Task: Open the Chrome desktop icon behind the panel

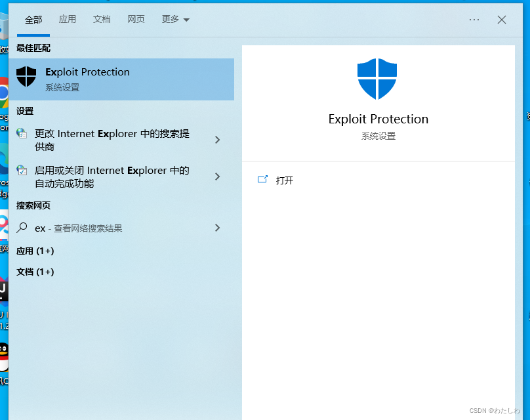Action: click(x=3, y=93)
